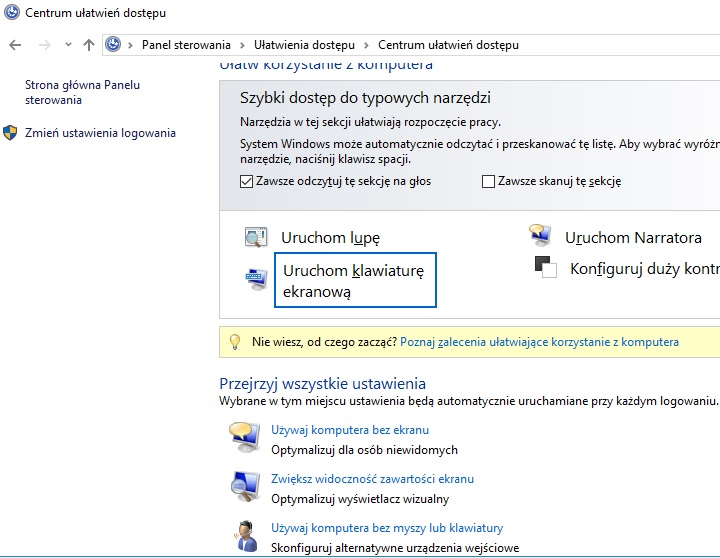Click the on-screen keyboard icon
Image resolution: width=720 pixels, height=558 pixels.
(x=256, y=279)
